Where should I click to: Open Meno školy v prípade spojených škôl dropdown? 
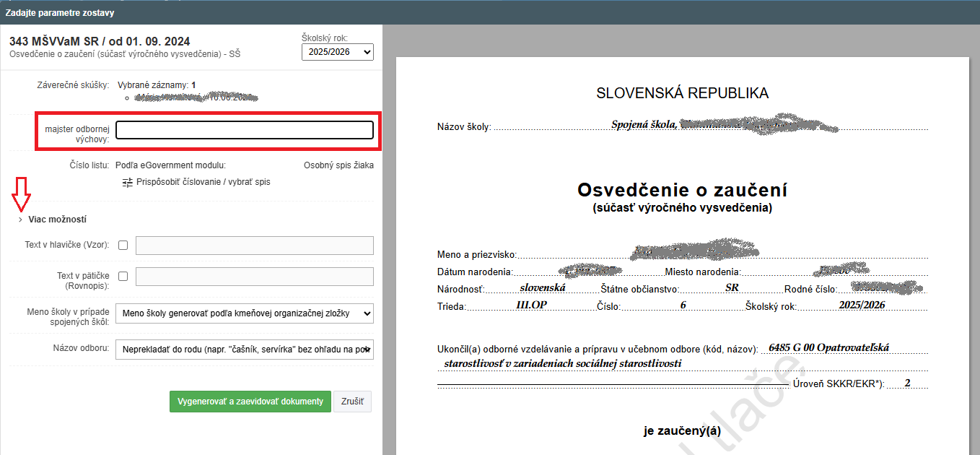(x=245, y=313)
